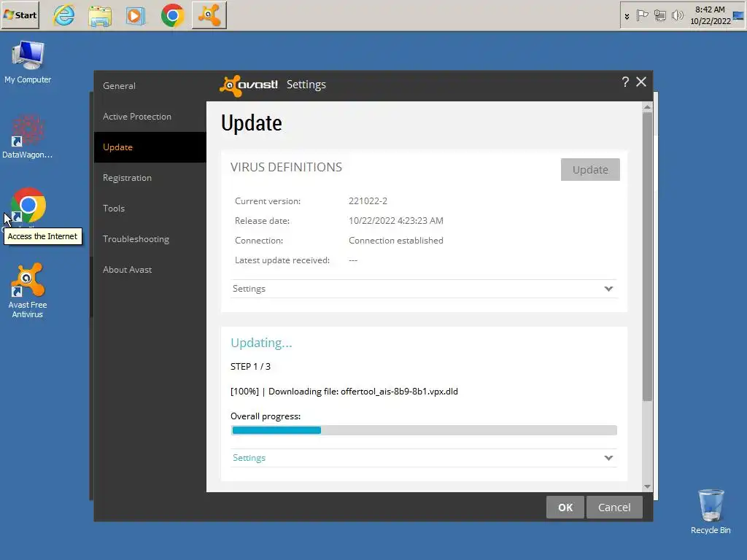Select the DataWagon desktop shortcut

28,136
